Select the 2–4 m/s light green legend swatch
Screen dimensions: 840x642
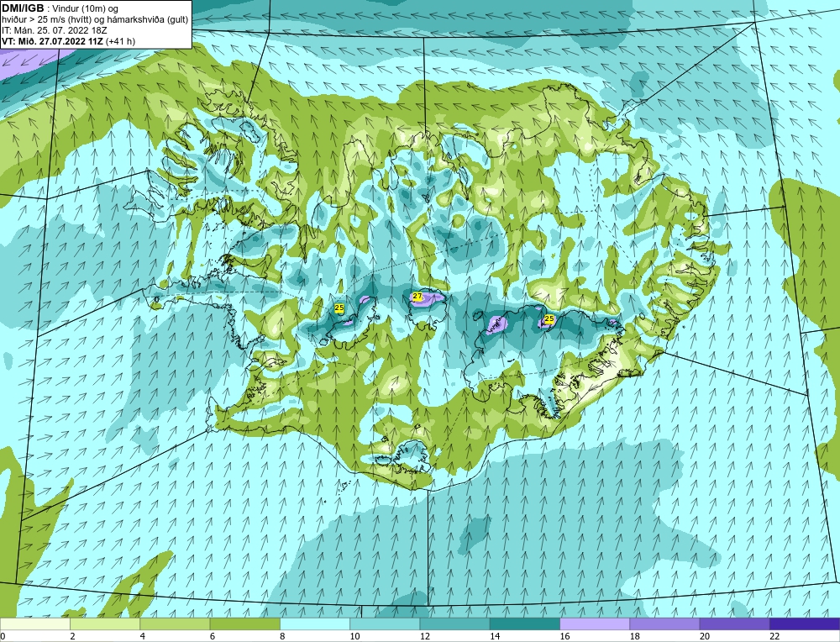point(105,624)
